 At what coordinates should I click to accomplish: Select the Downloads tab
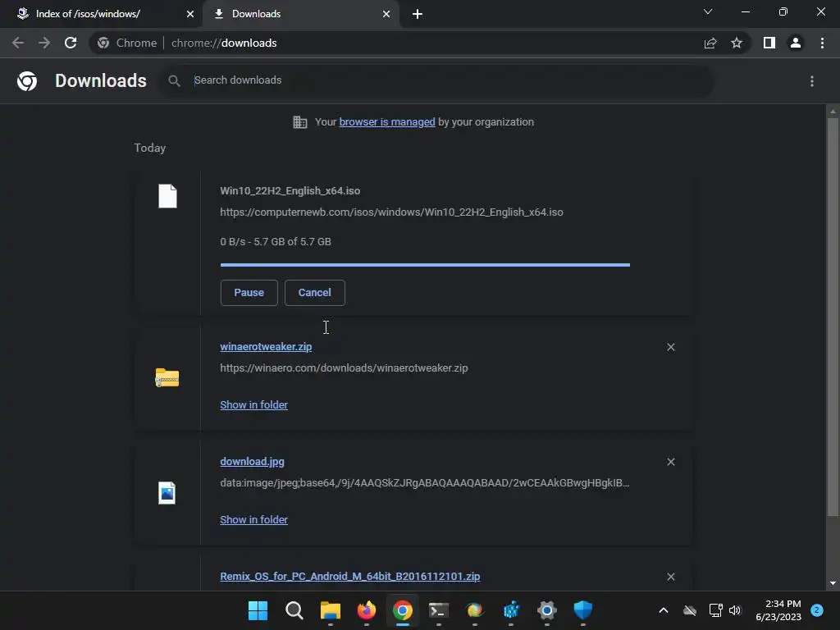click(x=300, y=14)
